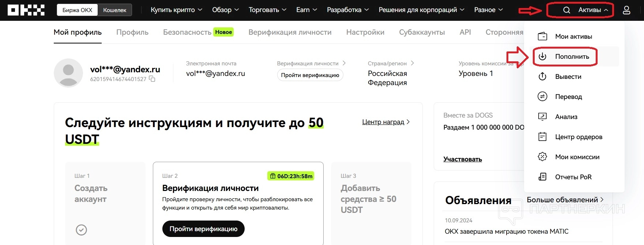Click Российская Федерация country value
Screen dimensions: 644x245
(x=387, y=78)
